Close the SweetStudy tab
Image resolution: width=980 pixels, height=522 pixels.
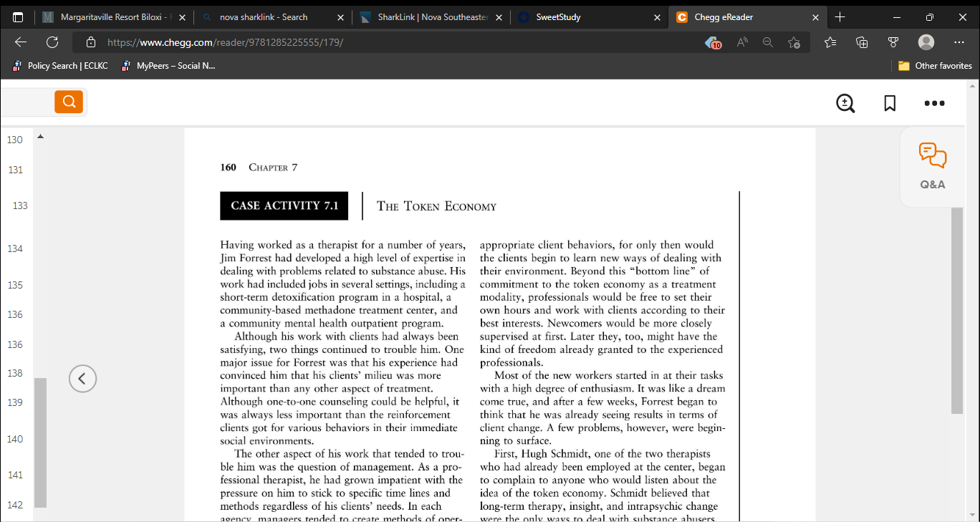coord(657,17)
